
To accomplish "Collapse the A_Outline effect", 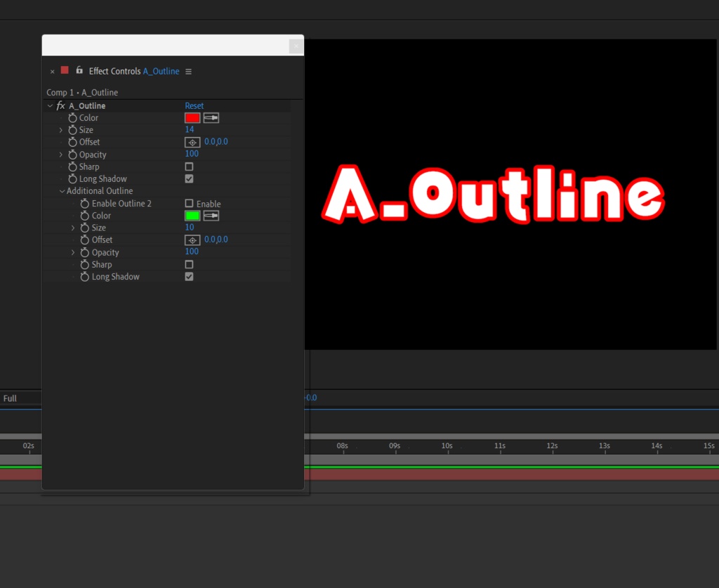I will click(x=49, y=105).
